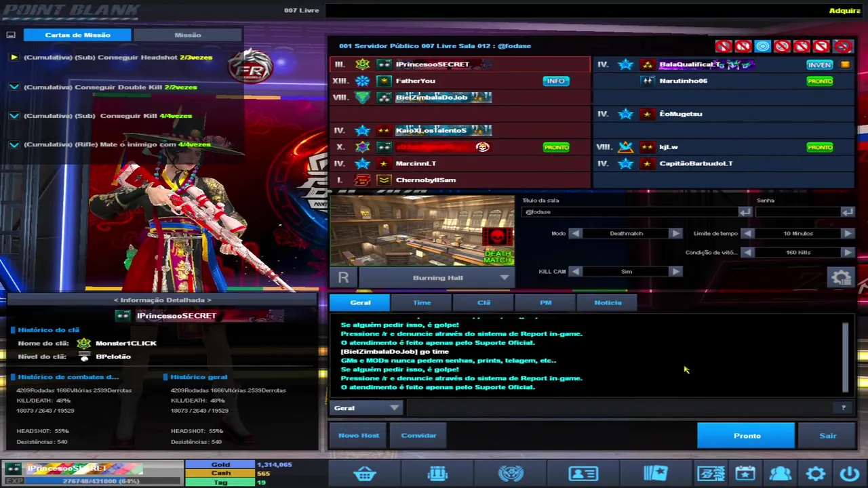
Task: Change KILL CAM with left arrow
Action: [575, 271]
